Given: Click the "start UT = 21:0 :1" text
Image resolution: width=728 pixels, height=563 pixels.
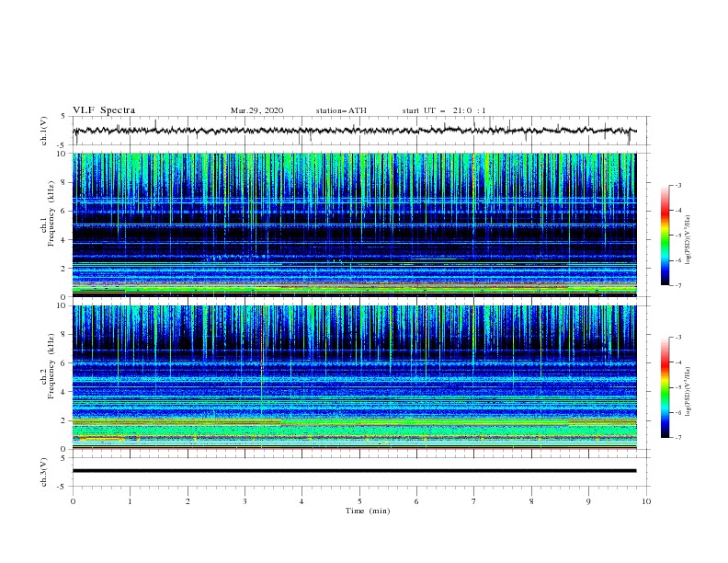Looking at the screenshot, I should tap(444, 110).
